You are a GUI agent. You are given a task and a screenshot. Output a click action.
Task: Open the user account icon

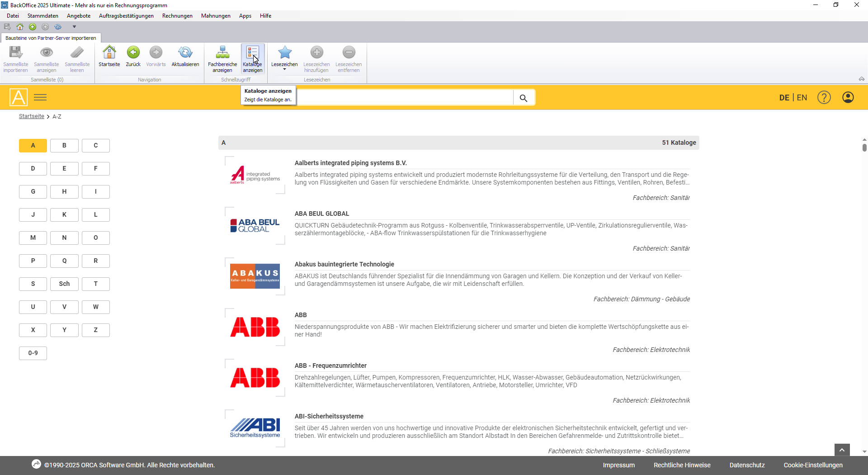coord(848,97)
